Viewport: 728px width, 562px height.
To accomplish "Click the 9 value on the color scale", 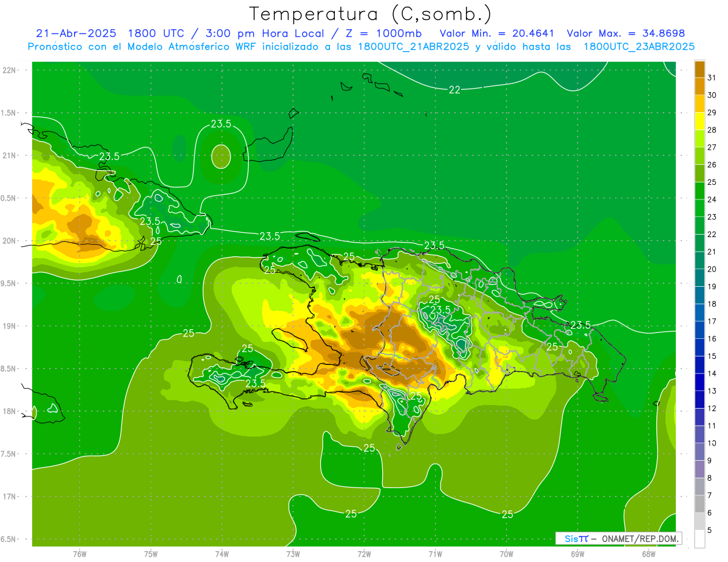I will (x=710, y=461).
